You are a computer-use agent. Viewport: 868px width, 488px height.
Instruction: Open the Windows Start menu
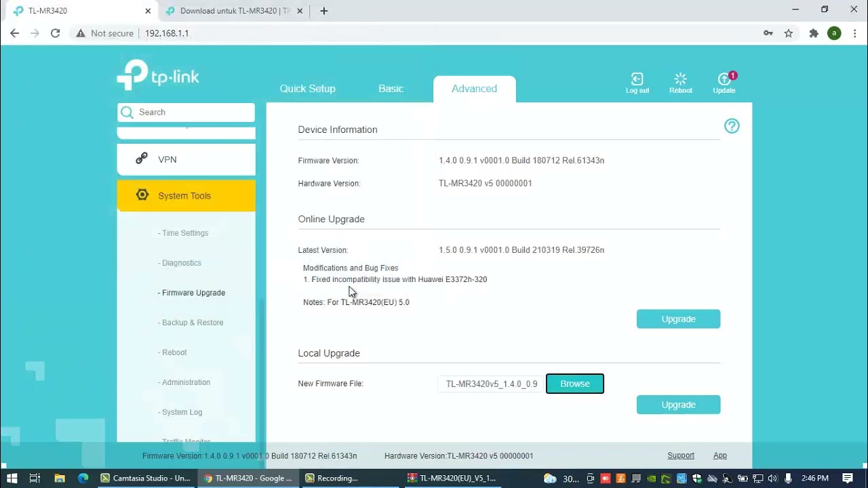(x=12, y=478)
